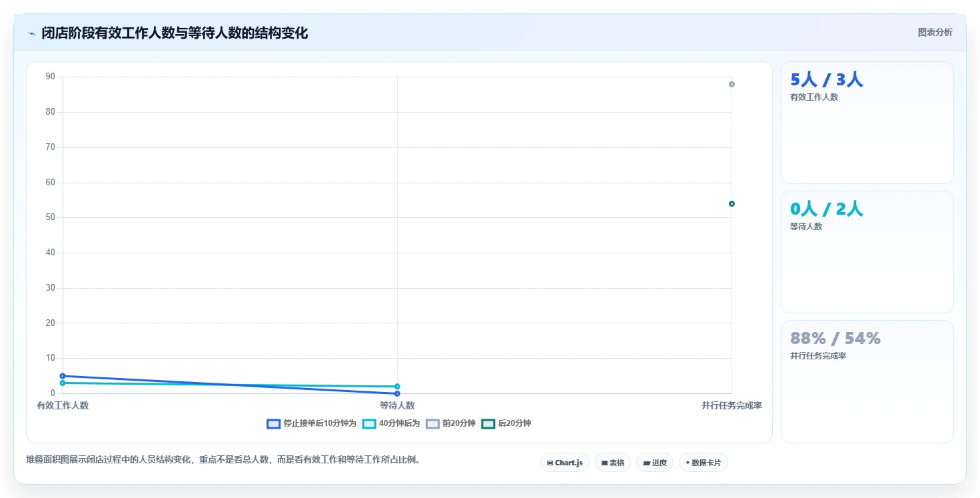Viewport: 980px width, 498px height.
Task: Click the 5人 / 3人 card value
Action: point(827,80)
